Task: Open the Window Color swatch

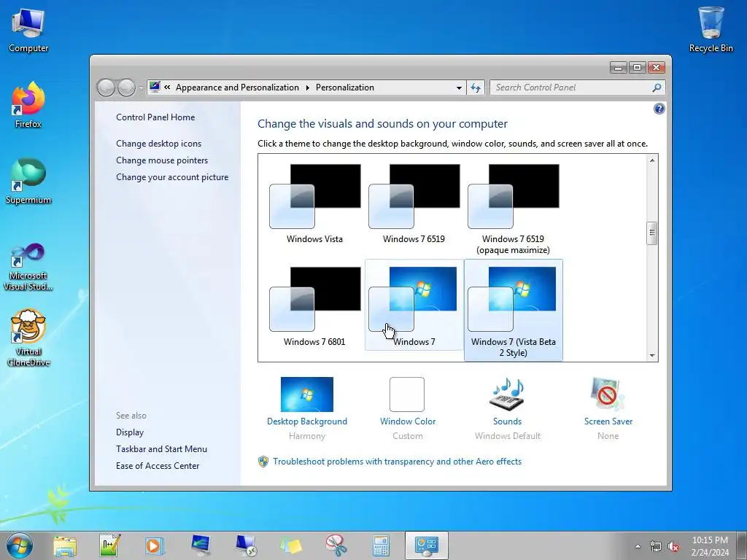Action: [407, 394]
